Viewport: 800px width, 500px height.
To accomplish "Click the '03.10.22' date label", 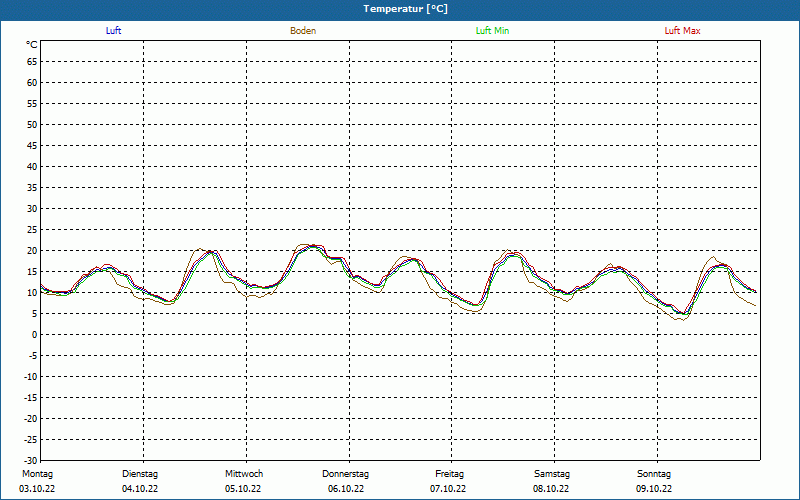I will tap(37, 489).
